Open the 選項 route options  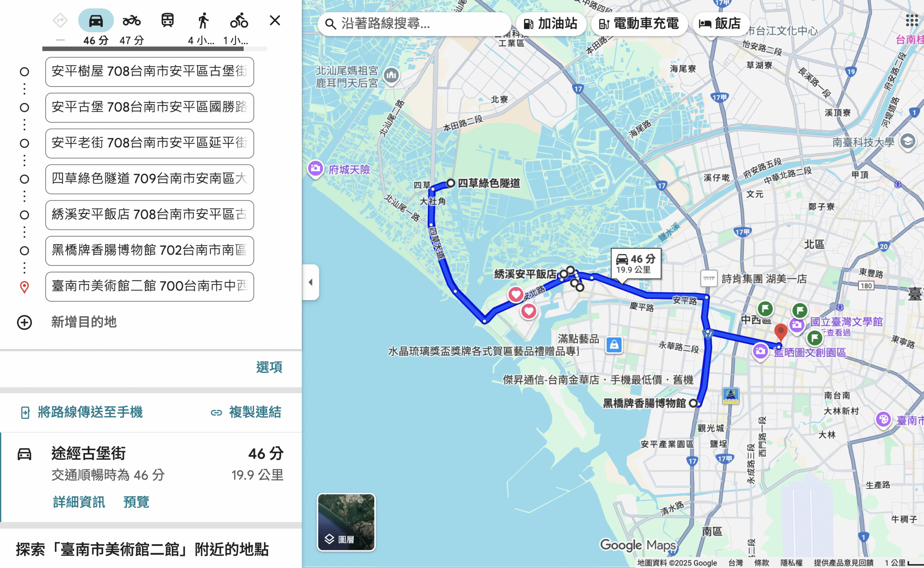pyautogui.click(x=269, y=367)
